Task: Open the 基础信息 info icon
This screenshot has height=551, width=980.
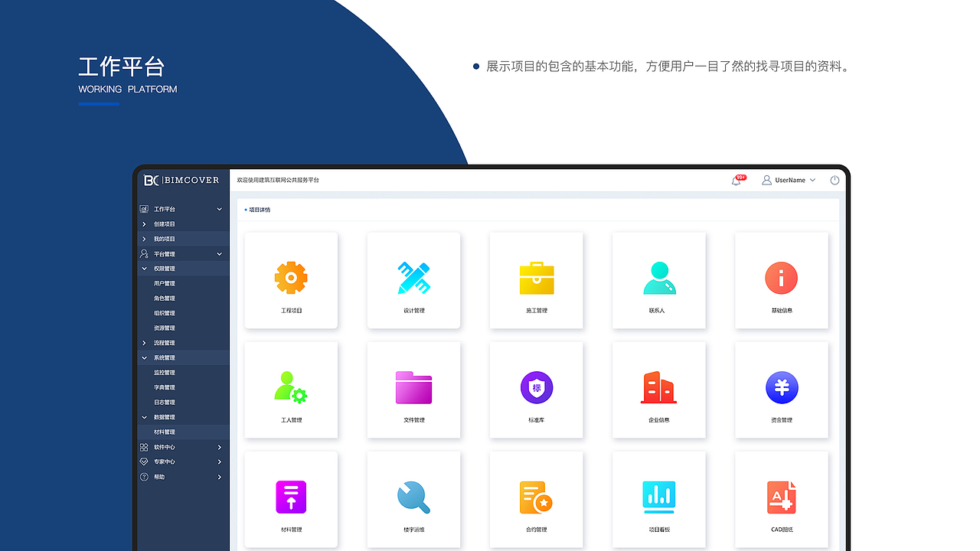Action: [781, 278]
